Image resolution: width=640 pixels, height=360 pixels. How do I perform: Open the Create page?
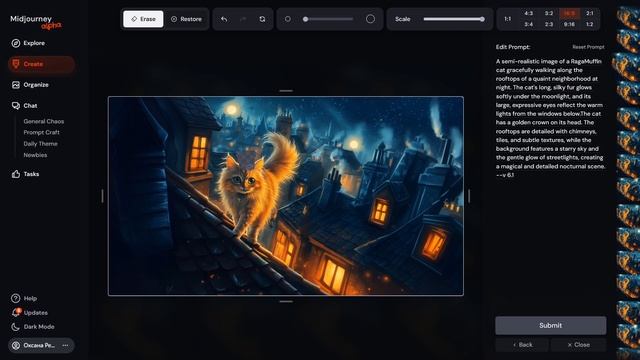[41, 64]
